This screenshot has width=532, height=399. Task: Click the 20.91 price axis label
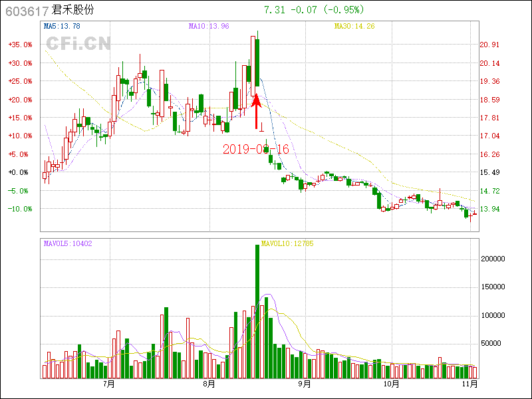[x=489, y=45]
